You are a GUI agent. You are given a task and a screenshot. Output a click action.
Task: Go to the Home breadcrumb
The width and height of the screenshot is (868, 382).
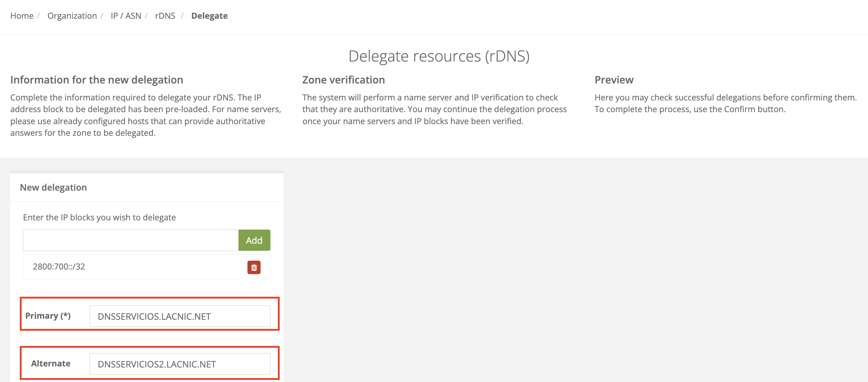pos(22,16)
